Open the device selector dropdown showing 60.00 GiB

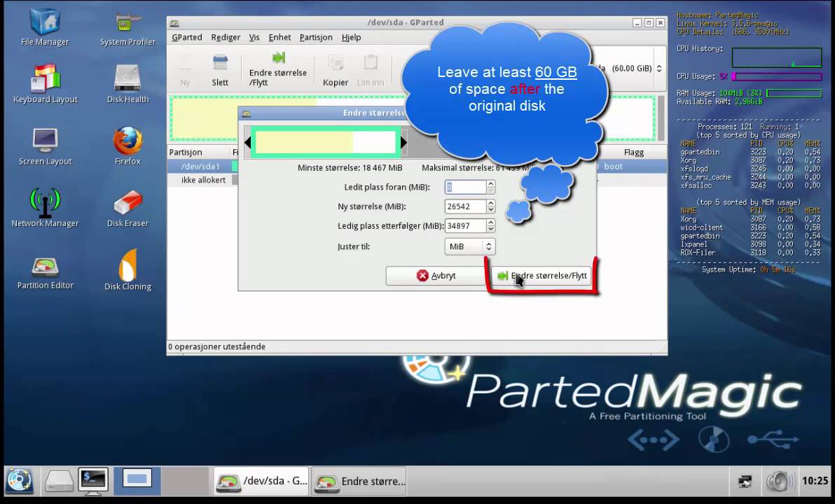tap(658, 68)
